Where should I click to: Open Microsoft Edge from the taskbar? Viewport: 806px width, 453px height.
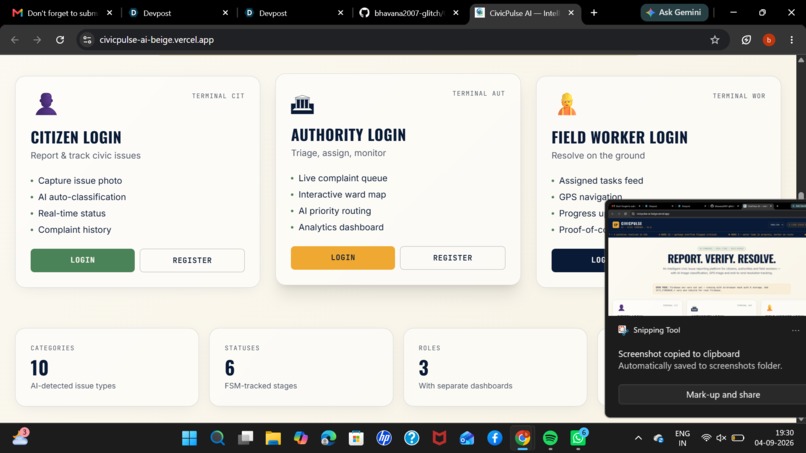pyautogui.click(x=328, y=438)
